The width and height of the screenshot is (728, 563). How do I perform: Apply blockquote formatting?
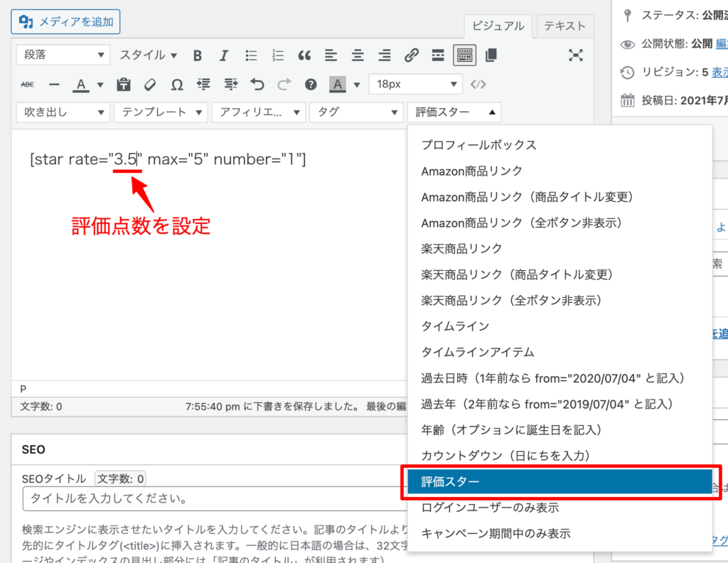pos(304,55)
